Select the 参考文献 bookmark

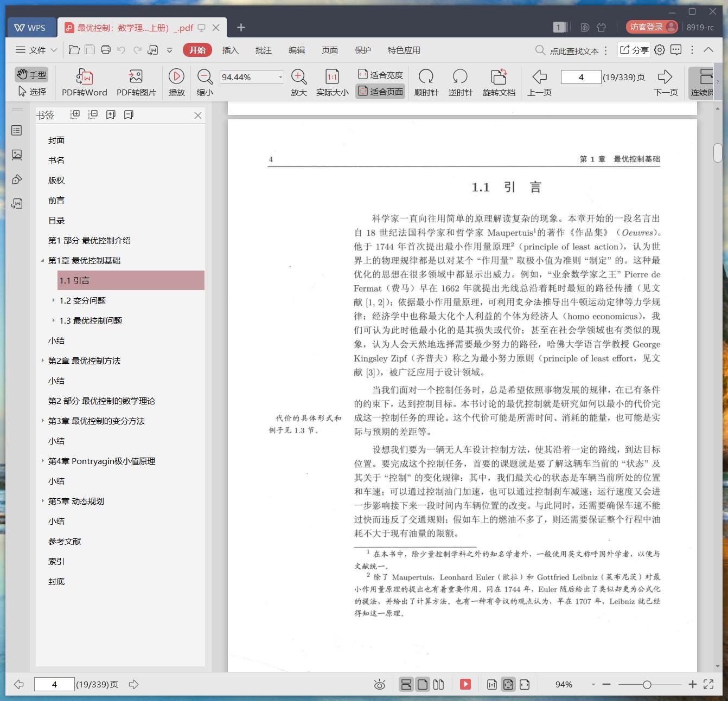pyautogui.click(x=65, y=541)
